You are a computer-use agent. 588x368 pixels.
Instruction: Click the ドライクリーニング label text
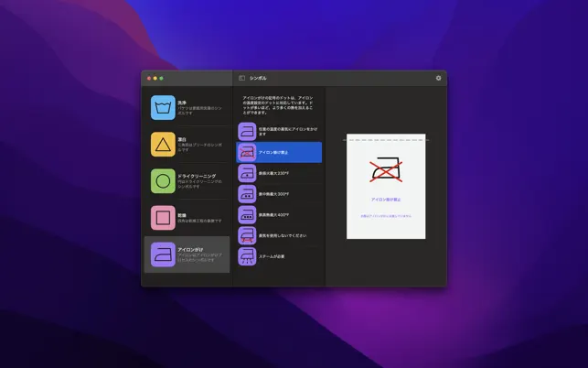click(x=197, y=176)
